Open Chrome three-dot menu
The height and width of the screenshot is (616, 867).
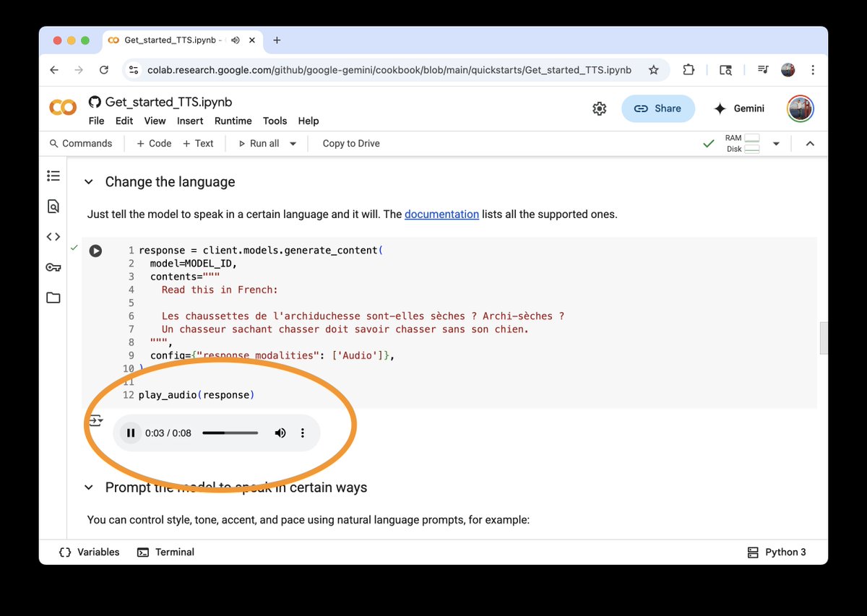[x=814, y=70]
